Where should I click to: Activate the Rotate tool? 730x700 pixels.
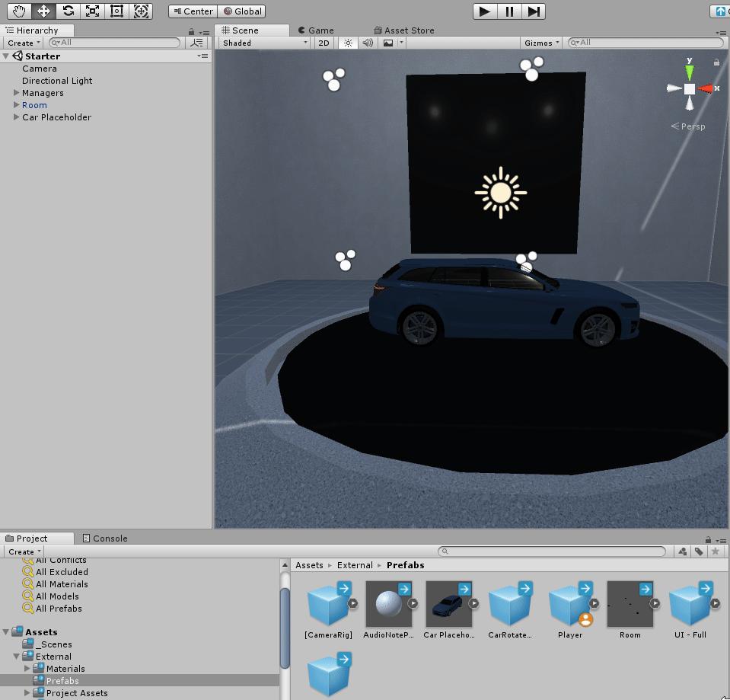(69, 11)
